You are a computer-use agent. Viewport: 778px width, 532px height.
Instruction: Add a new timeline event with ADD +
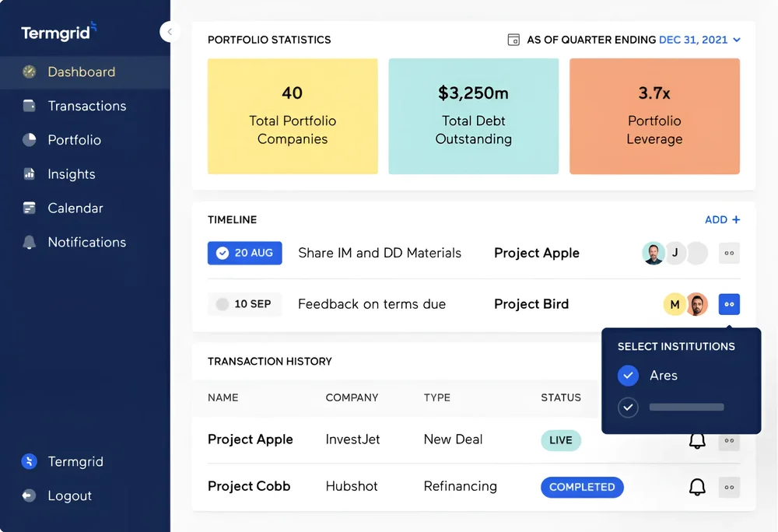pyautogui.click(x=722, y=219)
